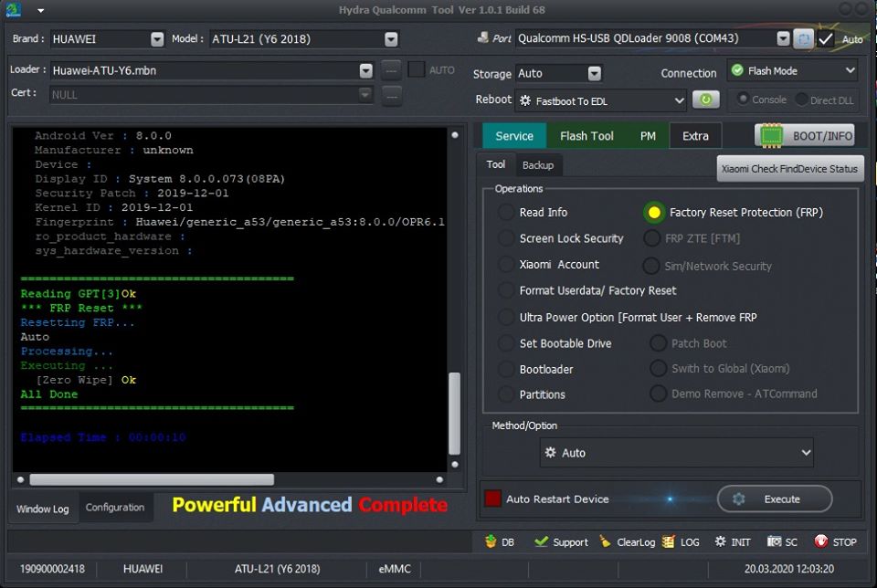Open the Connection Flash Mode dropdown
The height and width of the screenshot is (588, 877).
pyautogui.click(x=793, y=70)
